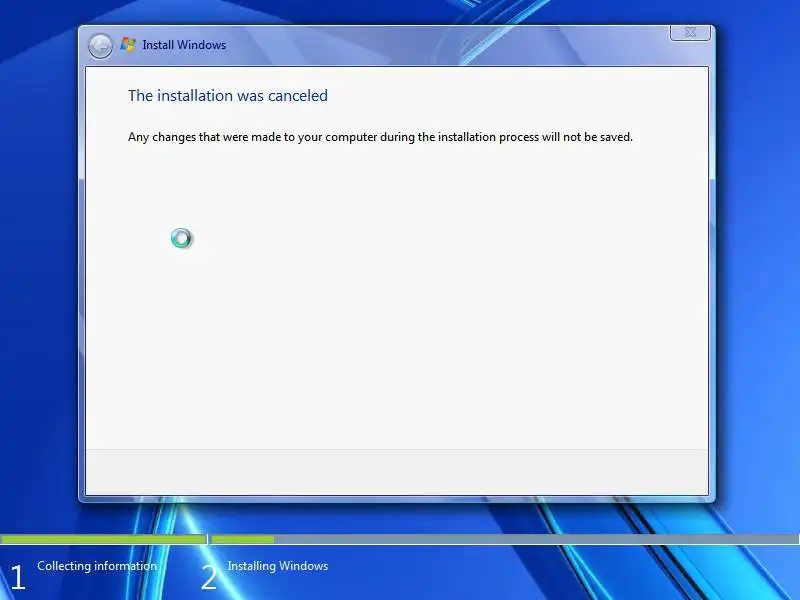Close the Install Windows dialog

[x=690, y=32]
